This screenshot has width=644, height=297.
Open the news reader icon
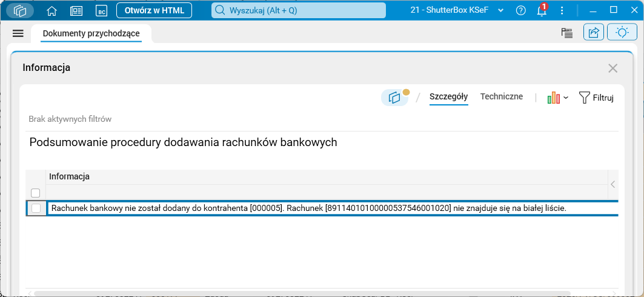[x=76, y=11]
